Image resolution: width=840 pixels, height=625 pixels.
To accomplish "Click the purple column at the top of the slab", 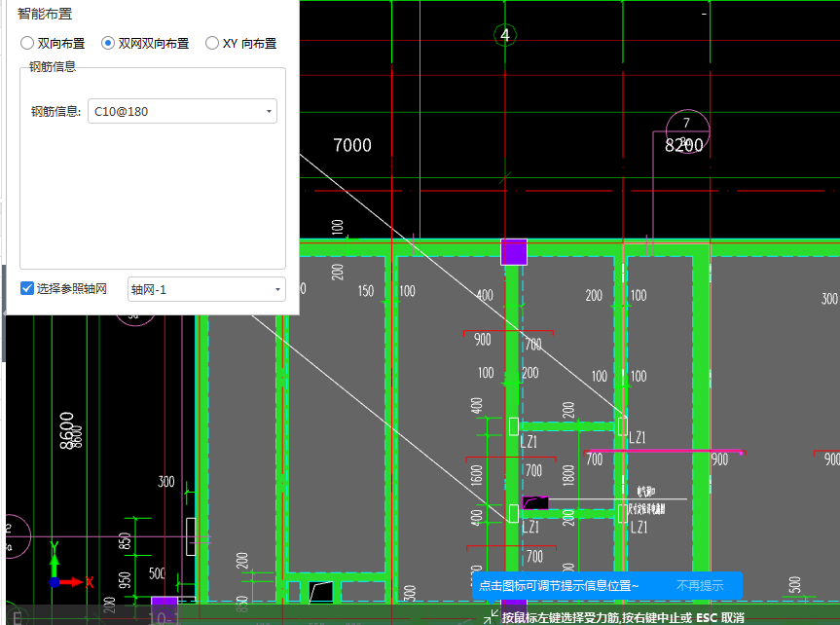I will (514, 252).
